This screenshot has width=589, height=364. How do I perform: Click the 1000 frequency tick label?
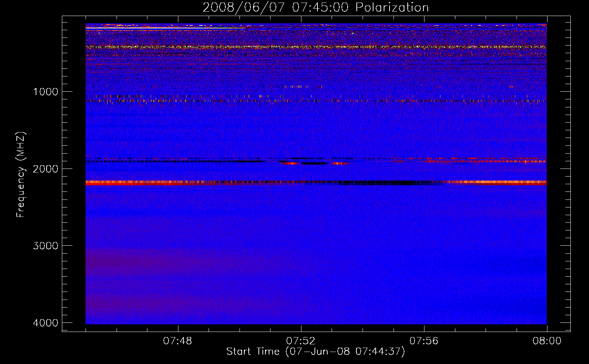[46, 91]
